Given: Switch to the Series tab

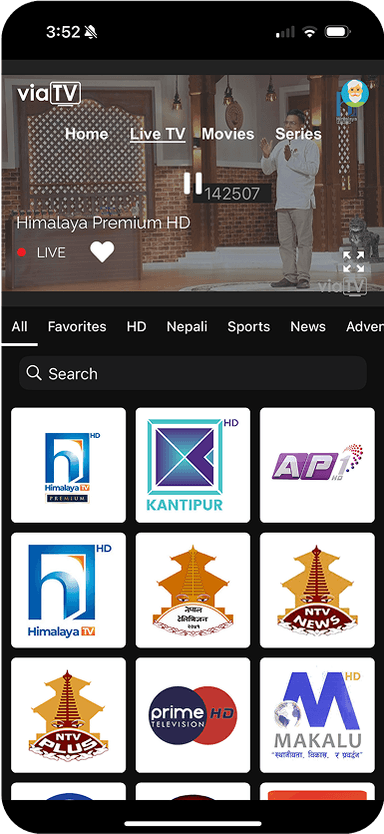Looking at the screenshot, I should coord(298,134).
